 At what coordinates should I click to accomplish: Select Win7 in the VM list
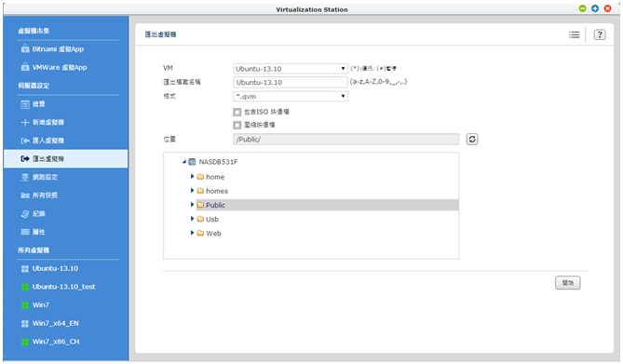[x=41, y=305]
